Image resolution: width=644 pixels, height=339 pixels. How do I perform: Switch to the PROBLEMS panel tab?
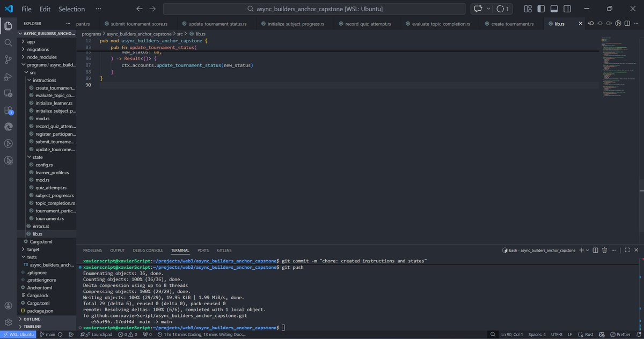point(92,250)
